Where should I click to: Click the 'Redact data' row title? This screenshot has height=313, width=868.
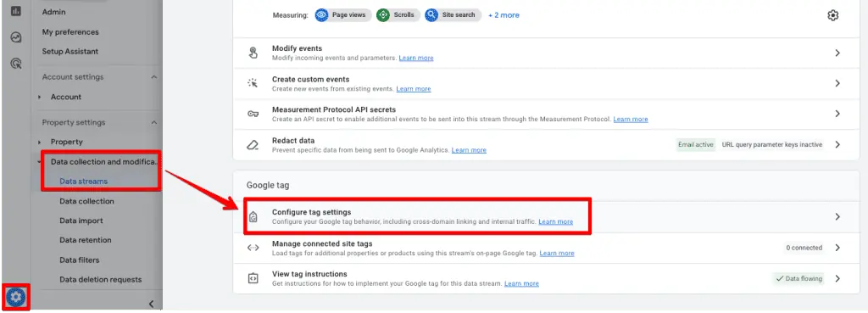pos(293,141)
